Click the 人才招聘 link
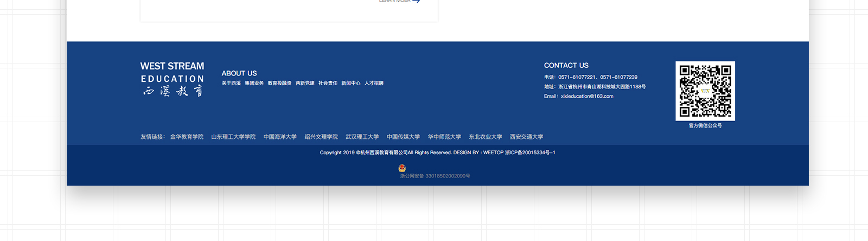 click(x=374, y=84)
